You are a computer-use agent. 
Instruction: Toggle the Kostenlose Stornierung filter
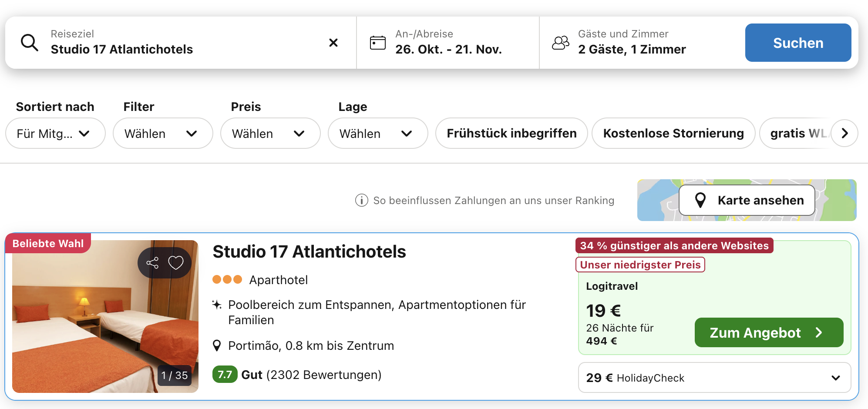click(x=673, y=133)
